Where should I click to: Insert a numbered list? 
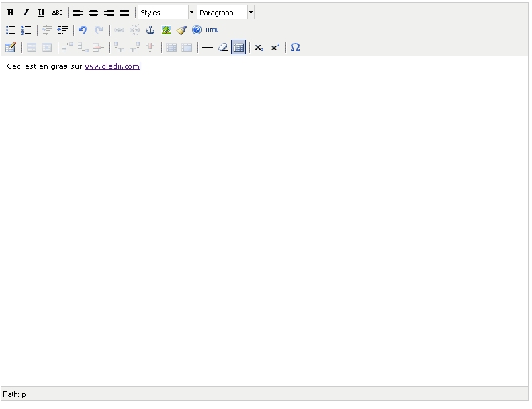coord(26,30)
